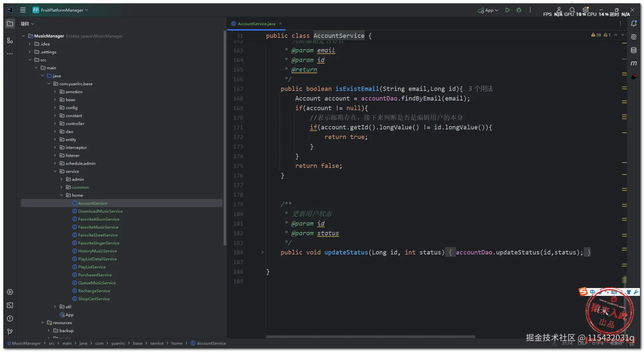Expand the util package

coord(55,307)
